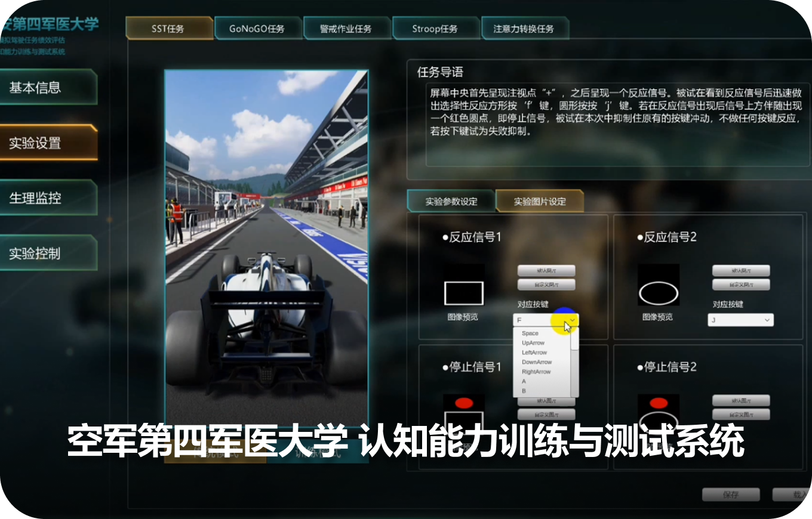Select the 注意力转换任务 tab
Image resolution: width=812 pixels, height=519 pixels.
click(x=524, y=29)
